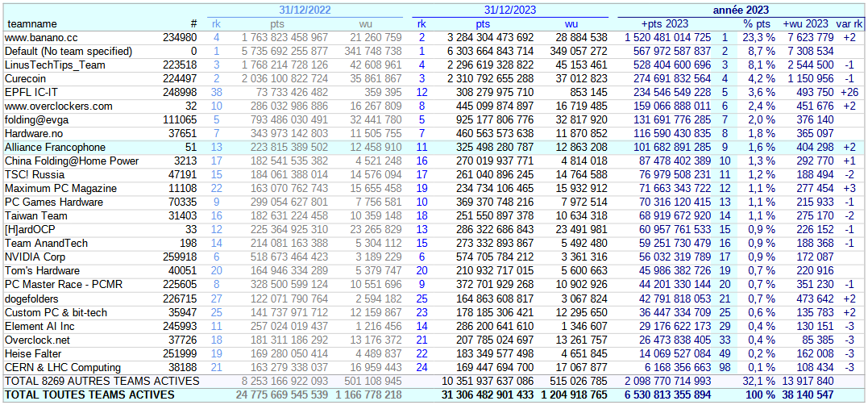Click the TOTAL TOUTES TEAMS ACTIVES label
Image resolution: width=868 pixels, height=405 pixels.
tap(89, 395)
